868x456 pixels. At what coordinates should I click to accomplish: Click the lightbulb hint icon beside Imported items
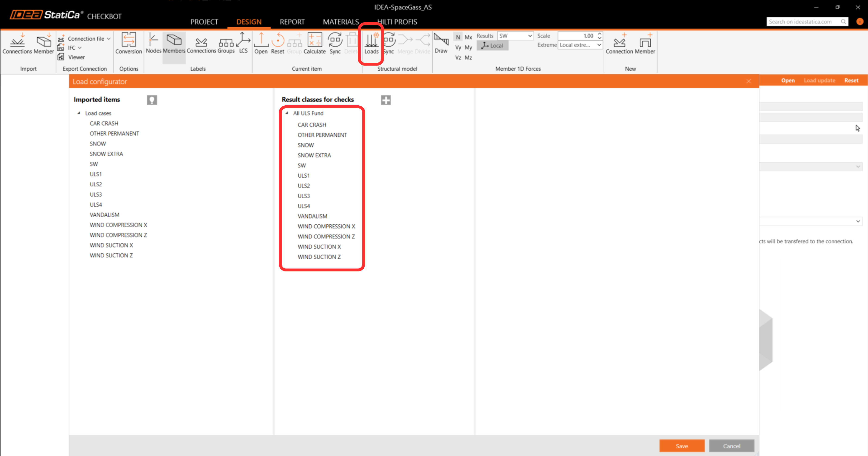coord(152,100)
